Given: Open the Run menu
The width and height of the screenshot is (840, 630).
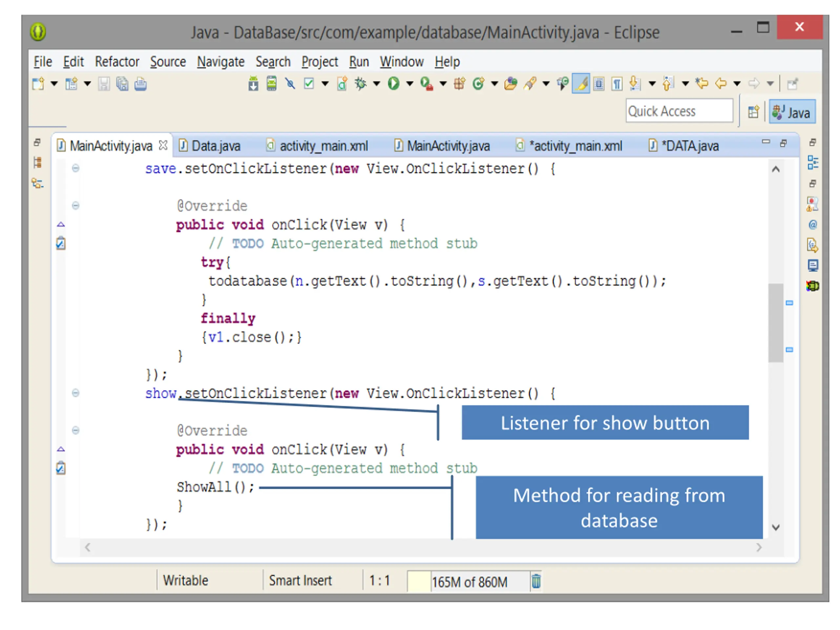Looking at the screenshot, I should click(359, 61).
